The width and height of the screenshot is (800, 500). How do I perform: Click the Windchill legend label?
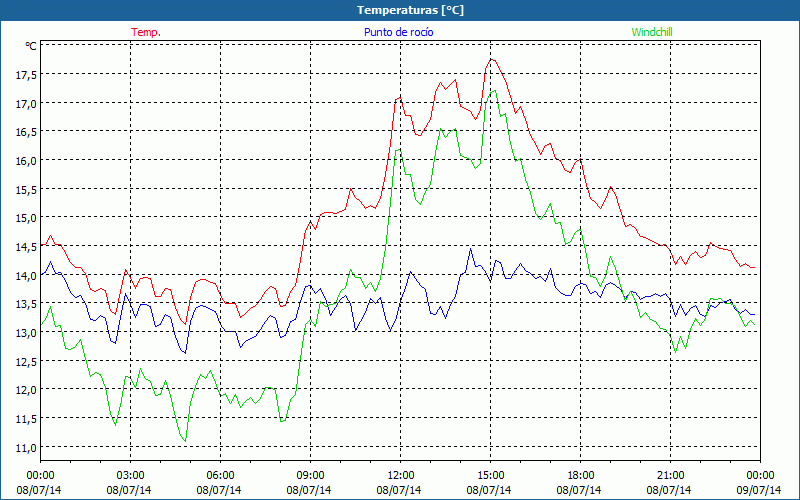(652, 32)
